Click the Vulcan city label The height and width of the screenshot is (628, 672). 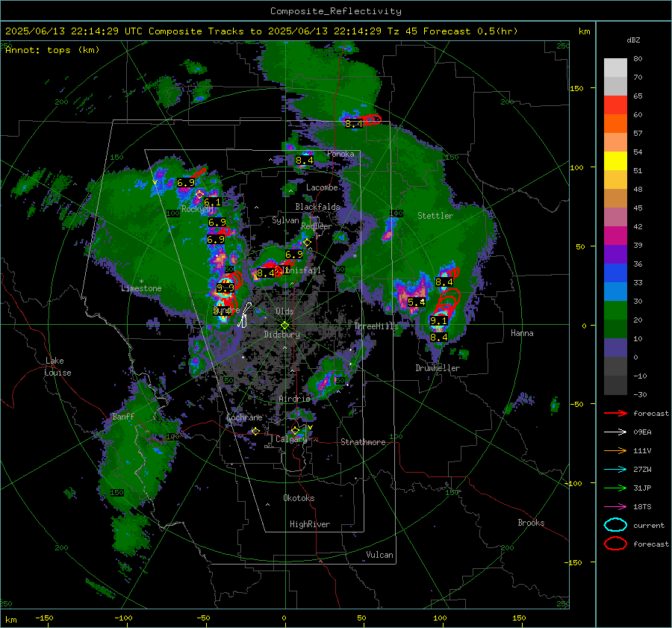click(x=380, y=555)
